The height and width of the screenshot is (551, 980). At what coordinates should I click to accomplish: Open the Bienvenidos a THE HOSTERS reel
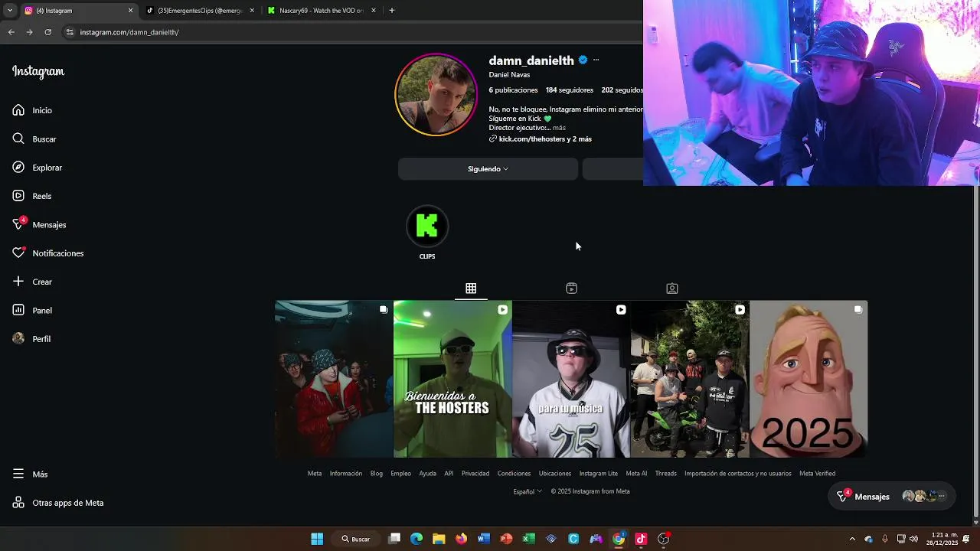452,379
